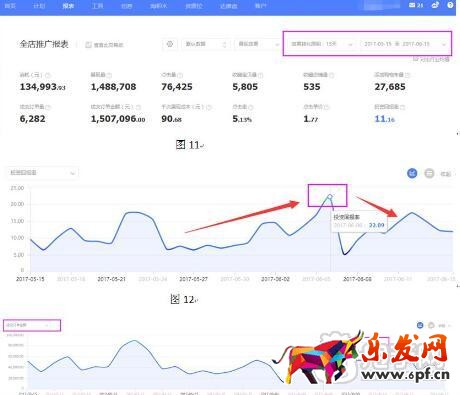Click the blue 11.16 return rate value

[x=384, y=119]
